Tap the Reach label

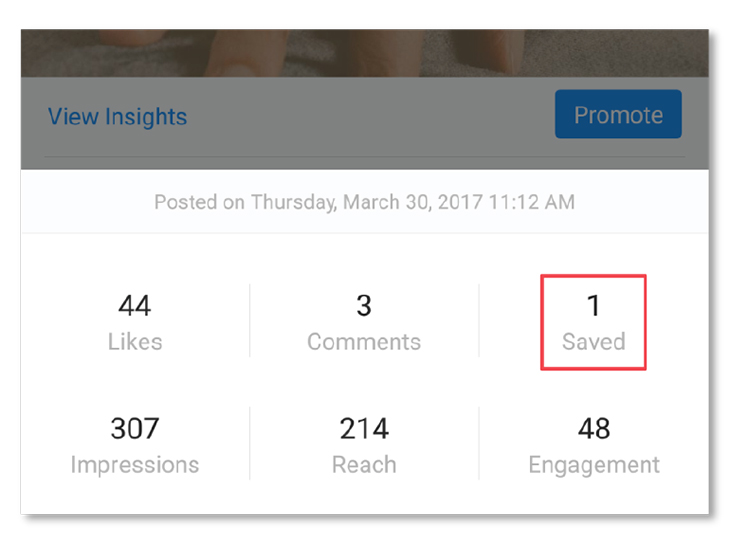point(364,465)
